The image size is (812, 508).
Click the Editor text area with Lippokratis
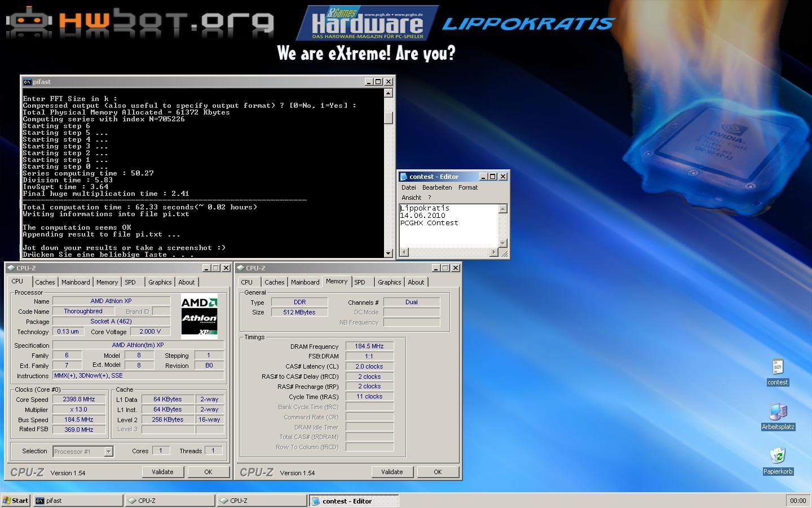tap(449, 226)
